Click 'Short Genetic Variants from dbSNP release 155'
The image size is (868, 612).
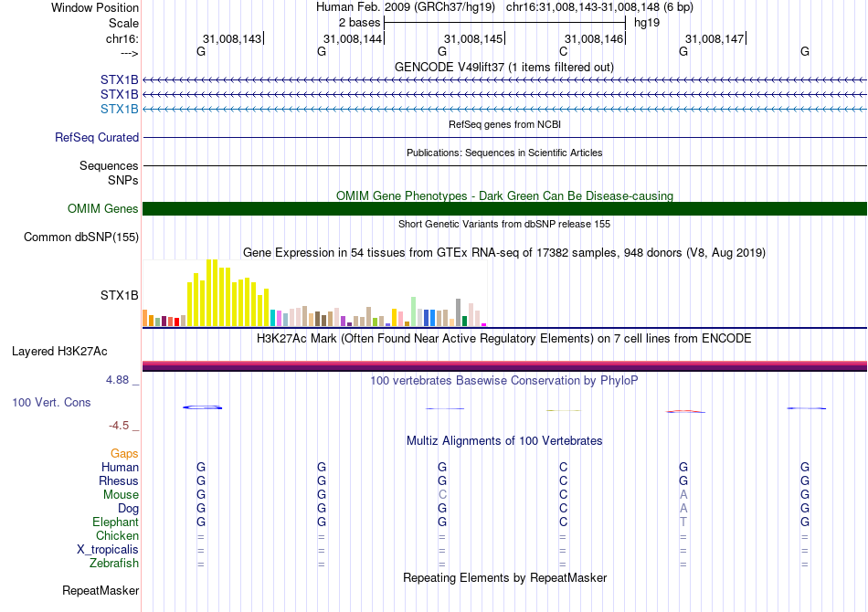504,224
